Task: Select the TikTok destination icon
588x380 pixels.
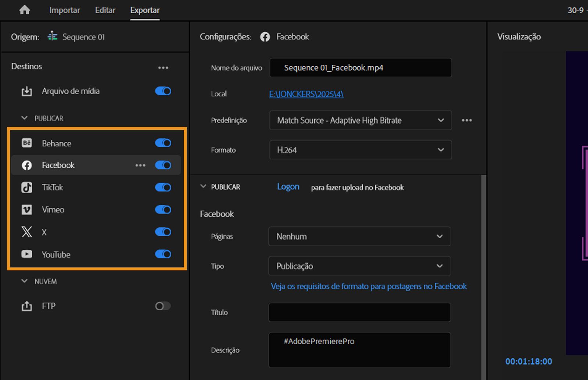Action: [x=26, y=187]
